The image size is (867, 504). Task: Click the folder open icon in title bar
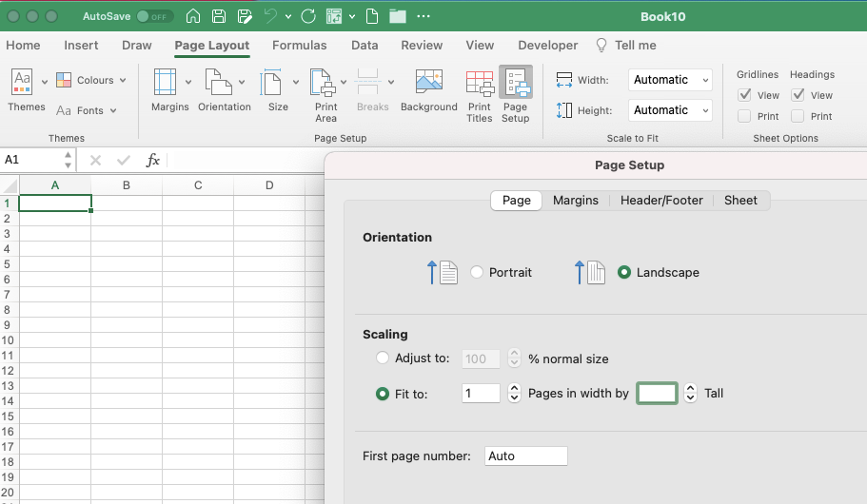398,16
